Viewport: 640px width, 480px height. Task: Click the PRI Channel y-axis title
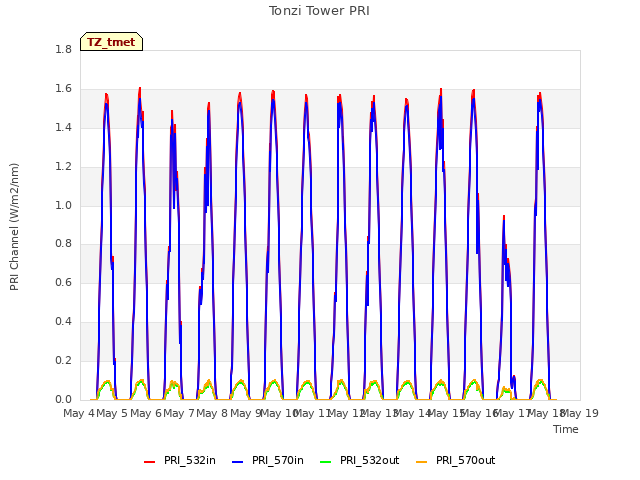[14, 227]
